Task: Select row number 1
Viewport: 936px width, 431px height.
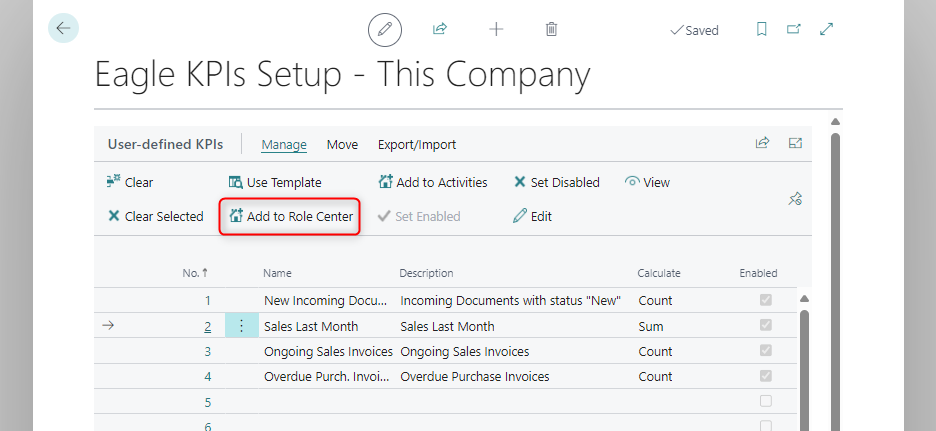Action: point(208,301)
